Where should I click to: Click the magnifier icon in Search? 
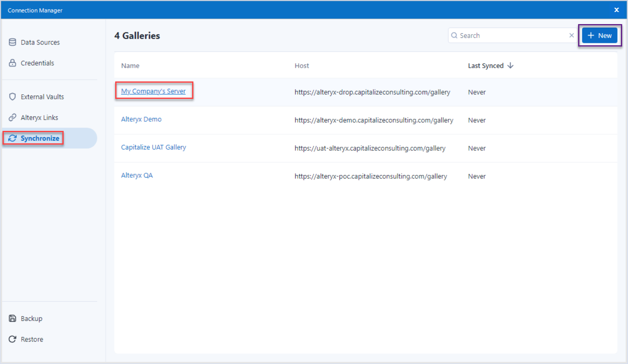coord(454,35)
